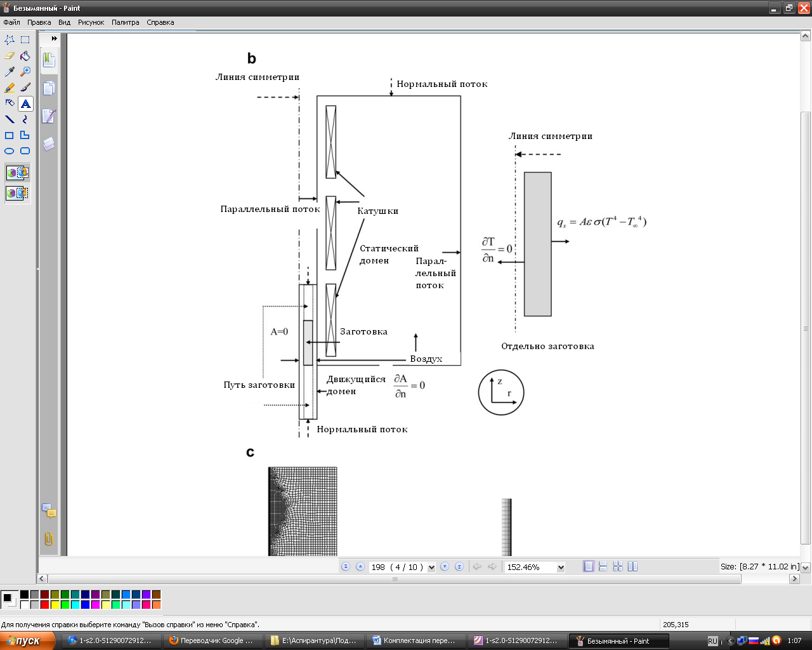The height and width of the screenshot is (650, 812).
Task: Activate the Text tool A
Action: (x=25, y=103)
